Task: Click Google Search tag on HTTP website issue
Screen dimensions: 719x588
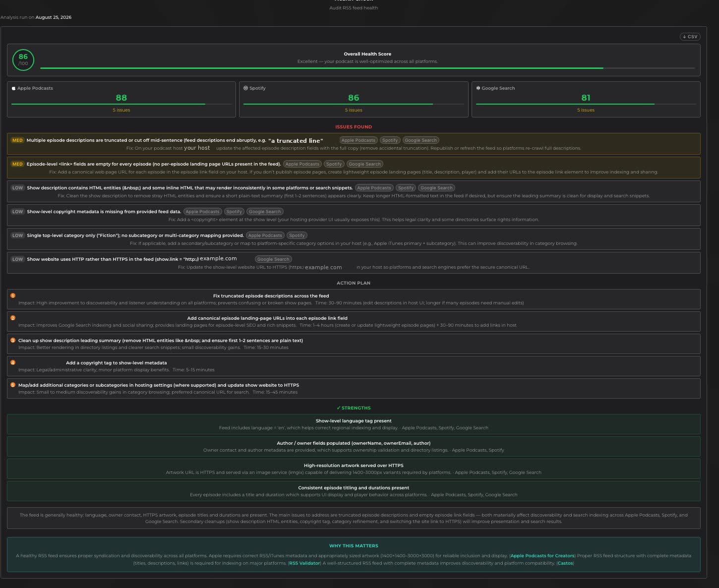Action: click(x=273, y=259)
